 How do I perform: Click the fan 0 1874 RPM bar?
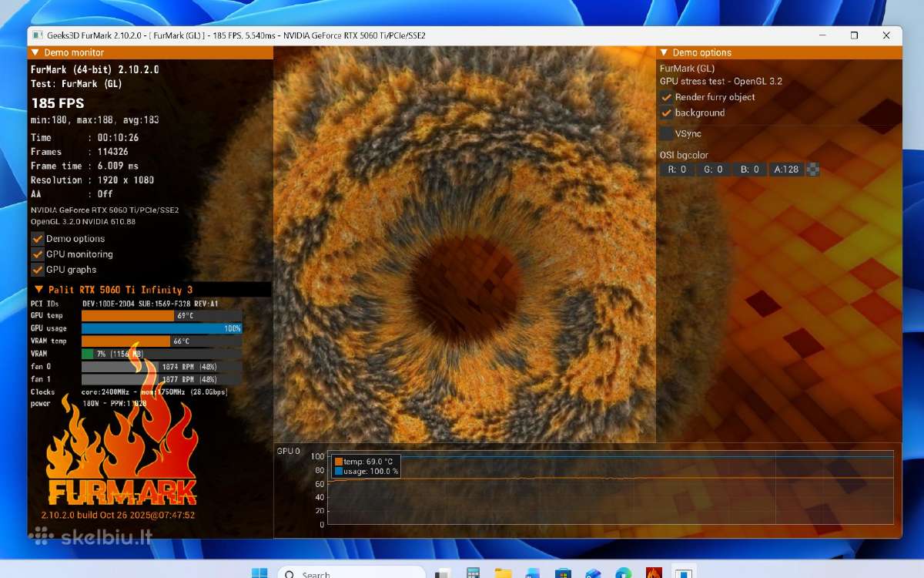[x=162, y=367]
